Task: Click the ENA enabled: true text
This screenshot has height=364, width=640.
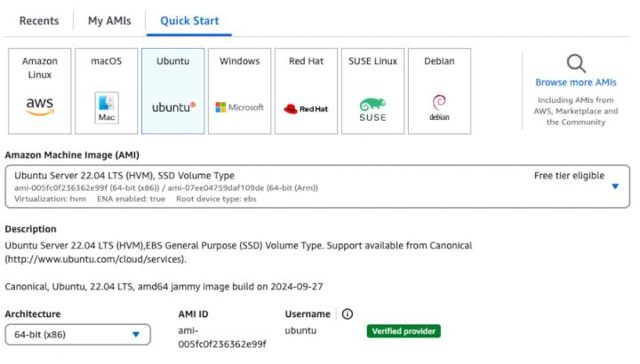Action: 131,199
